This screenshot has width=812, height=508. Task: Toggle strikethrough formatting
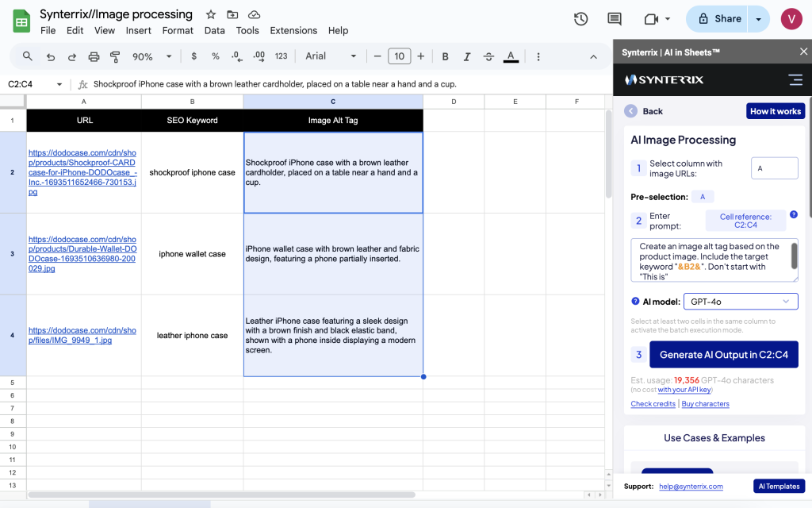(x=488, y=56)
